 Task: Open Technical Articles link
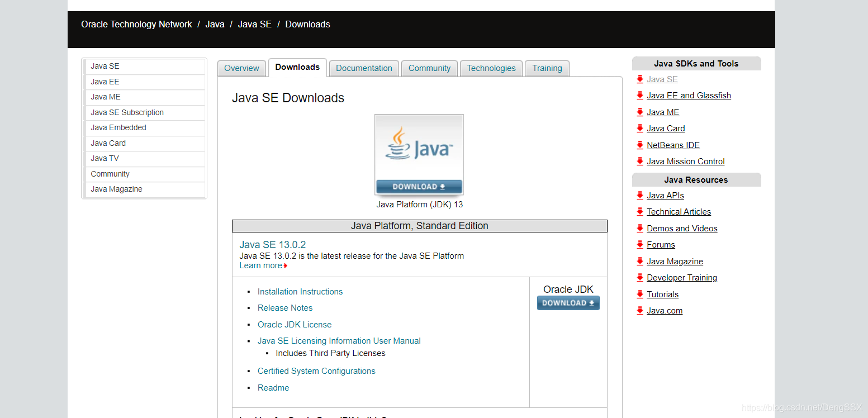(x=679, y=212)
